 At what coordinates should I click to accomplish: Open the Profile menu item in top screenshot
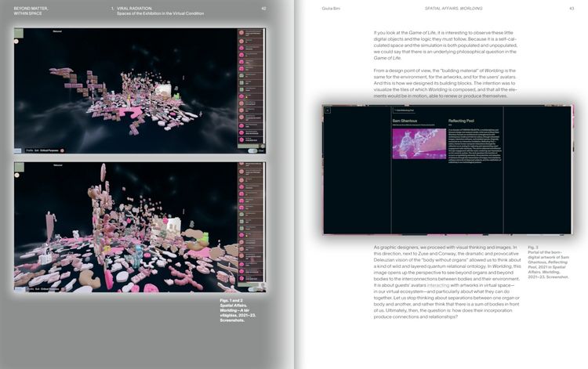coord(30,150)
